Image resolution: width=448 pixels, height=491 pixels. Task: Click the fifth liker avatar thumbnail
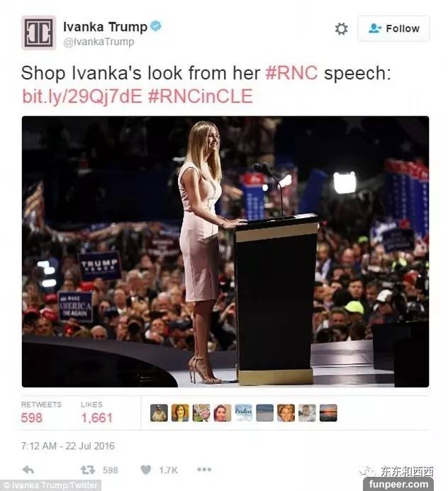click(x=244, y=413)
